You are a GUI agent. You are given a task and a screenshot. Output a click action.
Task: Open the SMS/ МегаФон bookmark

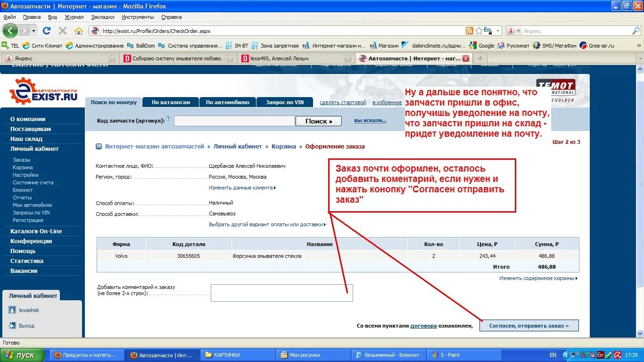click(554, 46)
